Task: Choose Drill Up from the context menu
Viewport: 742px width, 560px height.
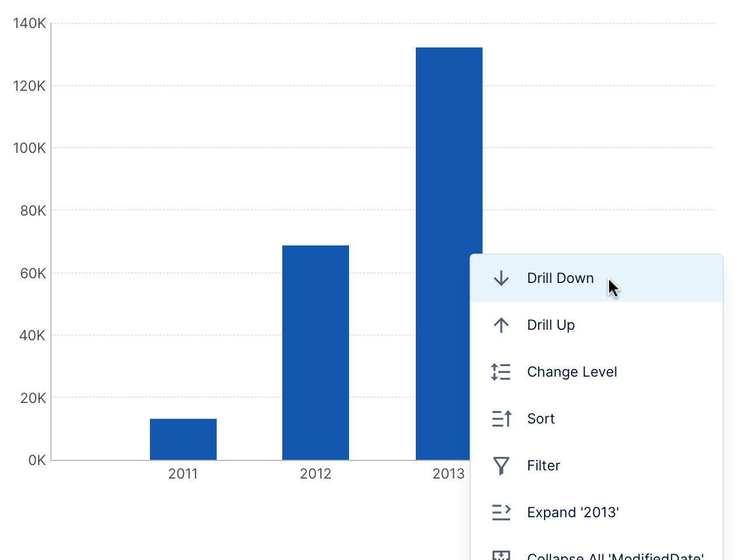Action: 550,325
